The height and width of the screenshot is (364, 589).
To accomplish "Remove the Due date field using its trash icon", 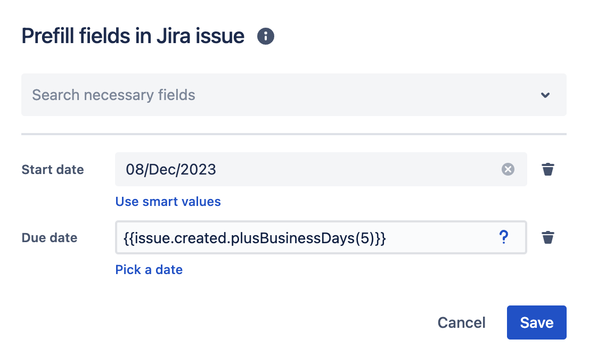I will [548, 237].
